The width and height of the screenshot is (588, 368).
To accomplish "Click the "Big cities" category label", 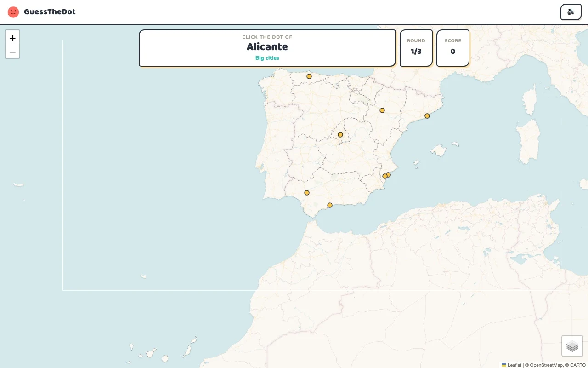I will 267,58.
